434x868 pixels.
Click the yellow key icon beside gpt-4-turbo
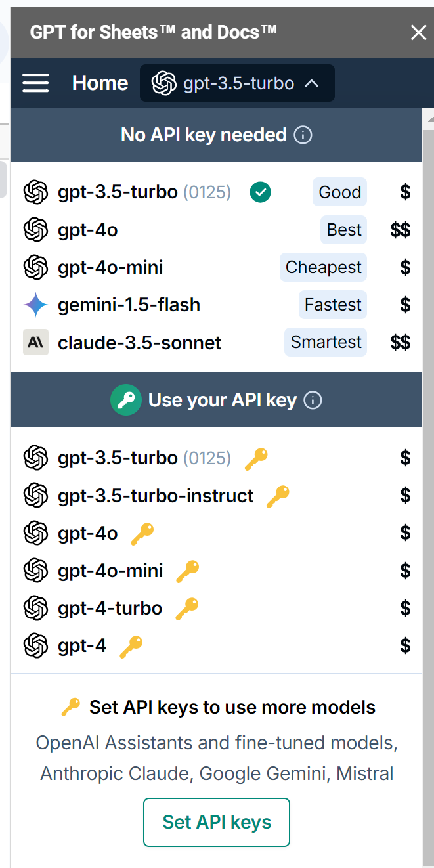point(187,609)
